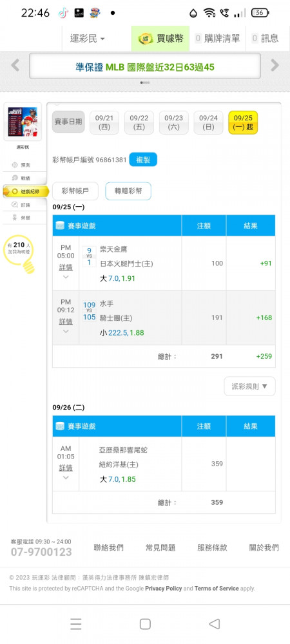Tap the left banner arrow
Screen dimensions: 290x644
coord(15,65)
